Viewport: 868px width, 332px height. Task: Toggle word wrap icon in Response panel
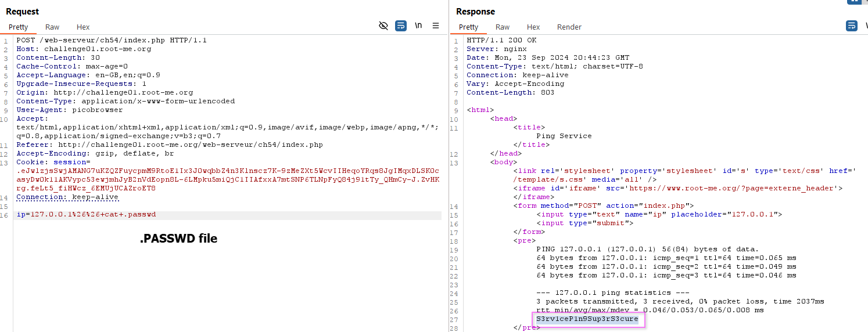click(851, 26)
